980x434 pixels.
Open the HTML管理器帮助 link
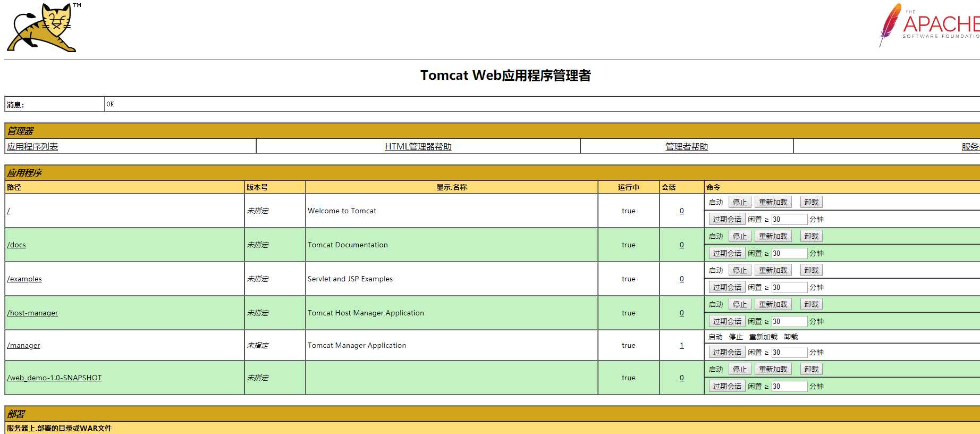tap(418, 146)
